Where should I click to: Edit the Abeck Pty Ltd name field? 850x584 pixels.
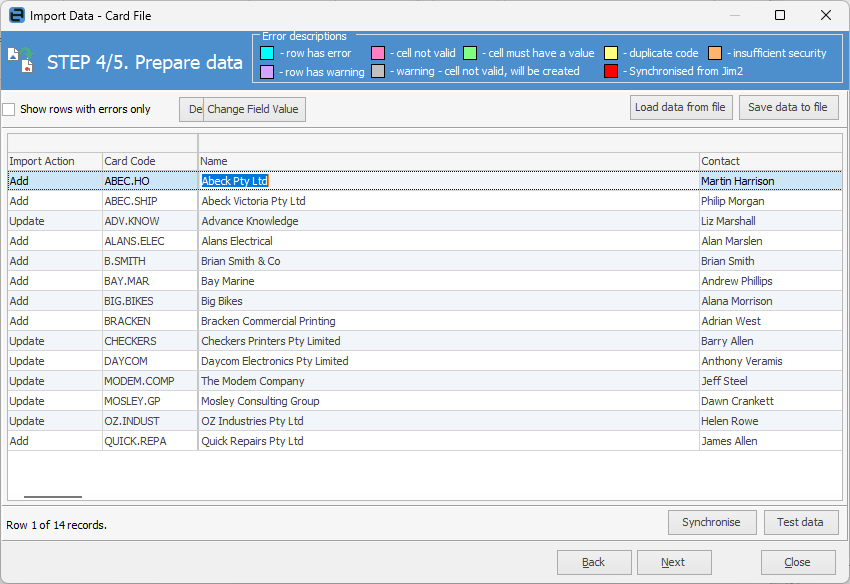[449, 181]
